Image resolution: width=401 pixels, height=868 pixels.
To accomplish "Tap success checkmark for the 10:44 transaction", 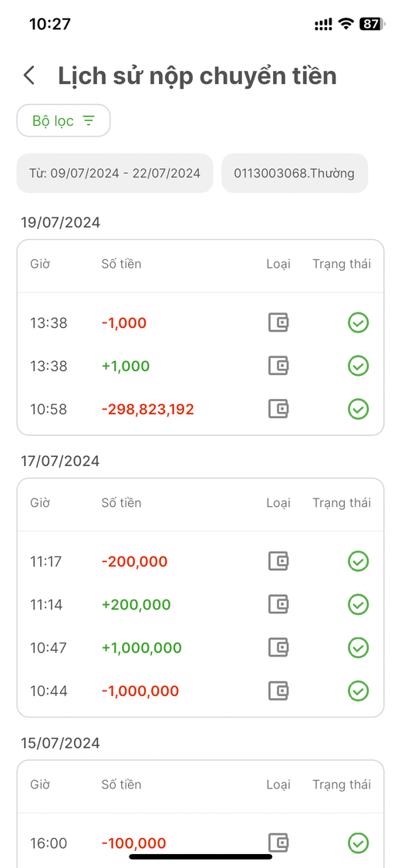I will click(359, 691).
